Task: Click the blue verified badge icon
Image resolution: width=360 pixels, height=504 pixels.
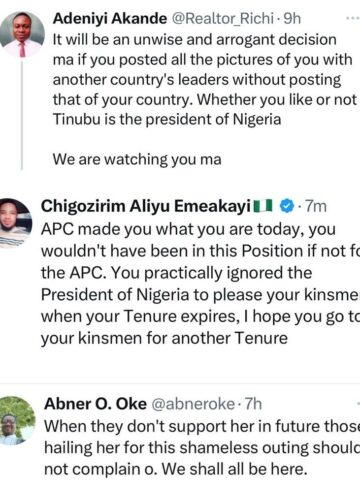Action: point(286,206)
